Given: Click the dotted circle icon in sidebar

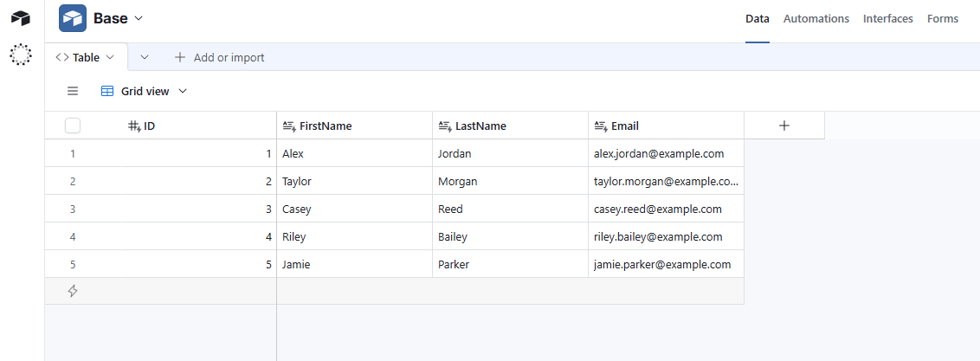Looking at the screenshot, I should tap(20, 55).
